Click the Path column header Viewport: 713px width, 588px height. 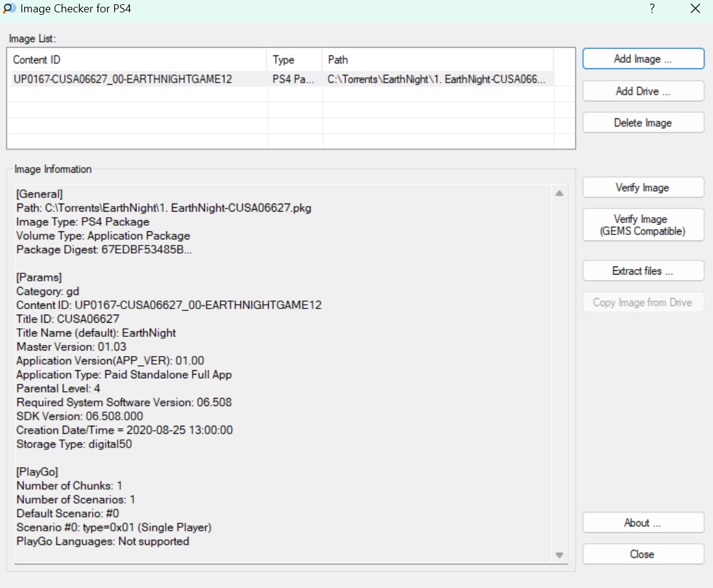(x=437, y=60)
